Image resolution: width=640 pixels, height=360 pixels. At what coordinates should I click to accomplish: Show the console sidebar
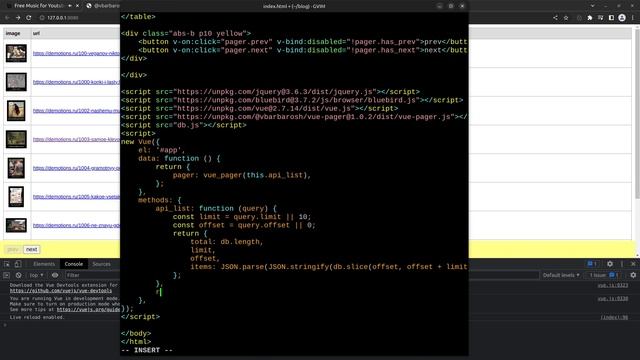click(x=7, y=275)
